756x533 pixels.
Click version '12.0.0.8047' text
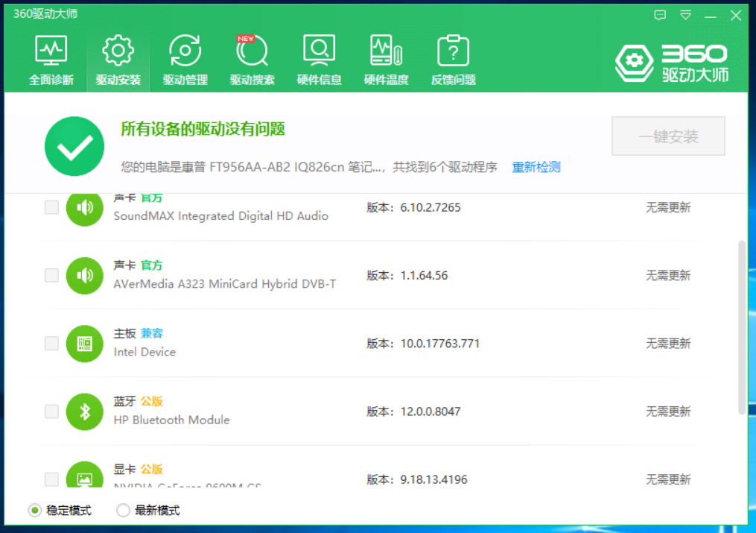[431, 411]
